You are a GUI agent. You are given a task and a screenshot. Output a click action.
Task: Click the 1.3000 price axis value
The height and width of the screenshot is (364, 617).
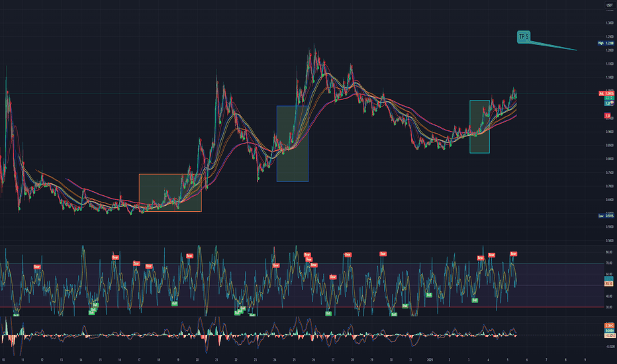(x=610, y=23)
